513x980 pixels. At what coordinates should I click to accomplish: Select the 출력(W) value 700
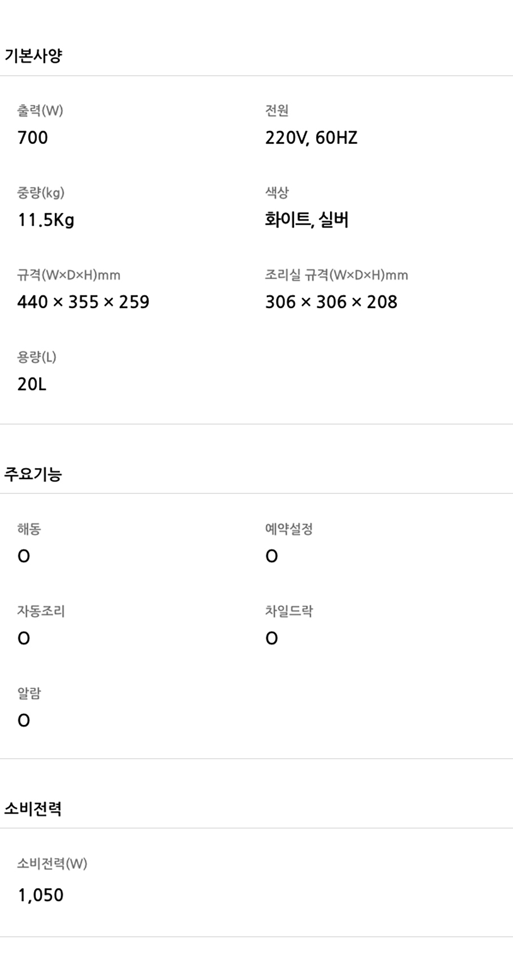pyautogui.click(x=32, y=138)
